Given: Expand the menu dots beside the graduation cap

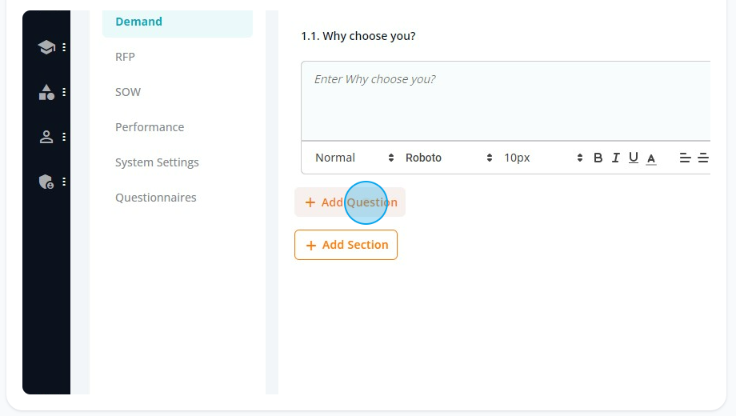Looking at the screenshot, I should [x=64, y=47].
